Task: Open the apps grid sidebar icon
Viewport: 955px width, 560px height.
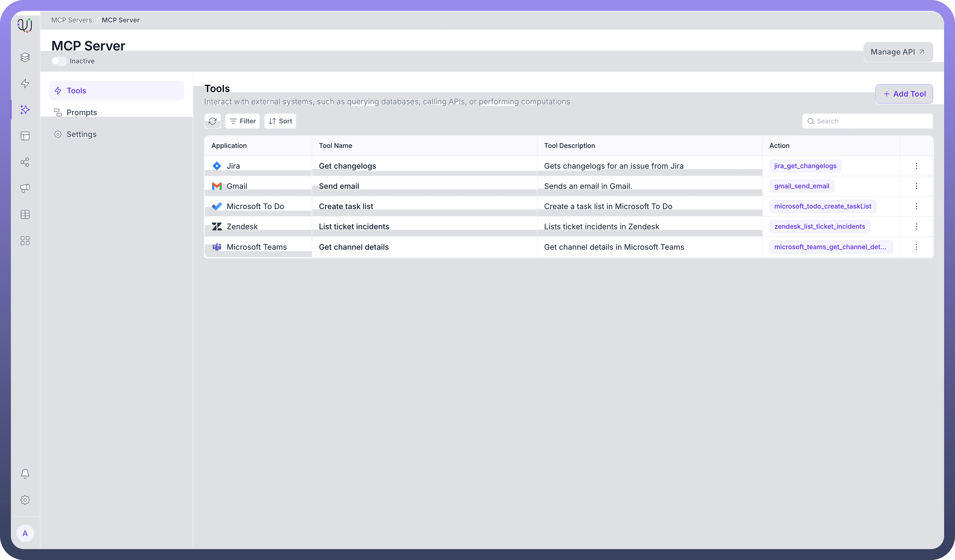Action: (x=25, y=241)
